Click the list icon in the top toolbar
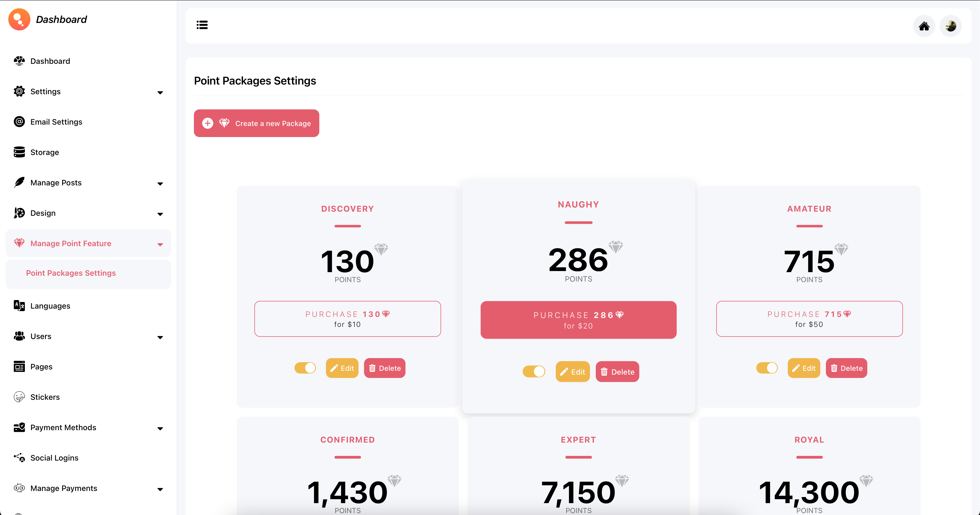The height and width of the screenshot is (515, 980). (202, 25)
